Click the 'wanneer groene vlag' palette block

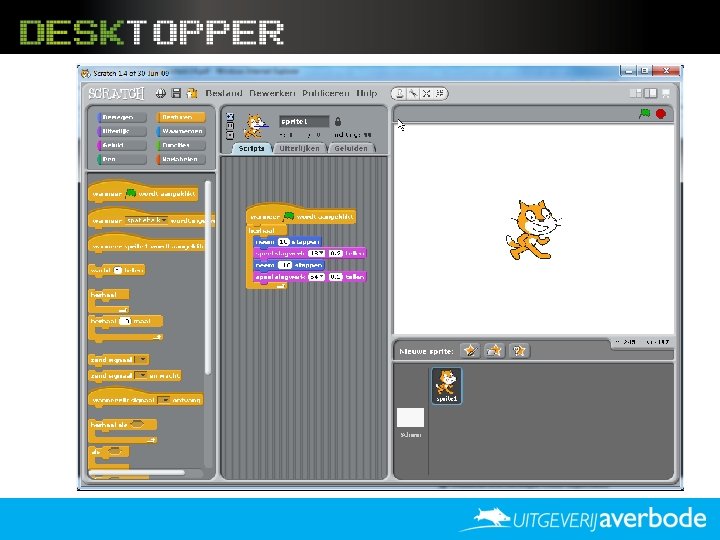[143, 192]
